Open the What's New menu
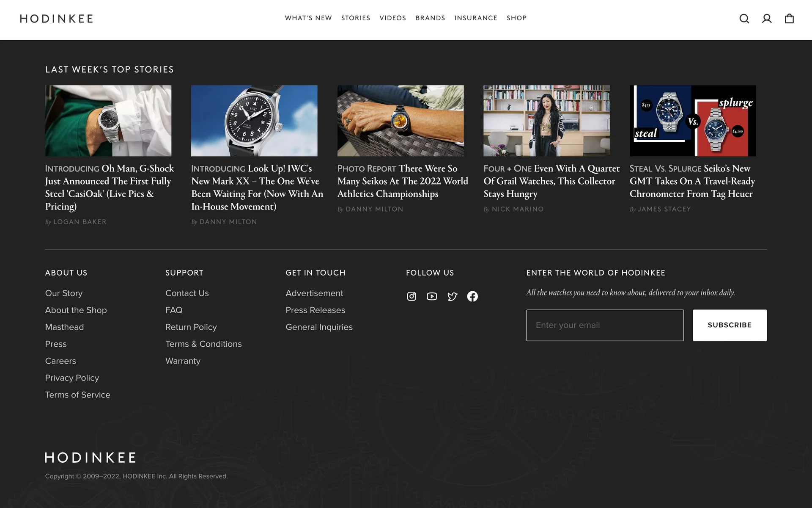The height and width of the screenshot is (508, 812). point(308,18)
